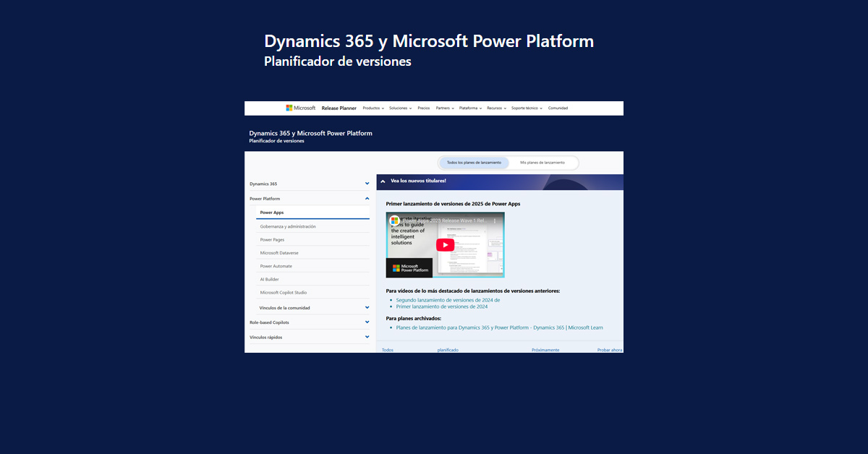The height and width of the screenshot is (454, 868).
Task: Expand 'Vínculos rápidos'
Action: click(x=367, y=336)
